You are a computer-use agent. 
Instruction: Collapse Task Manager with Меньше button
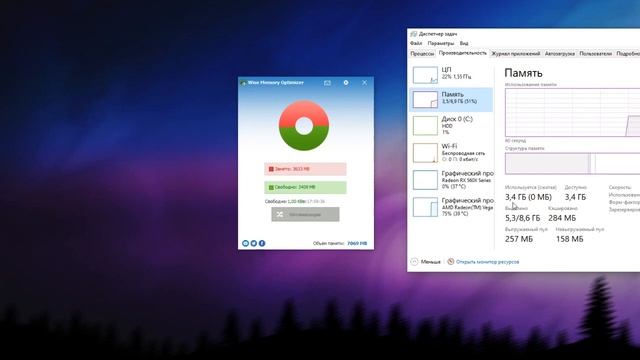pos(426,262)
